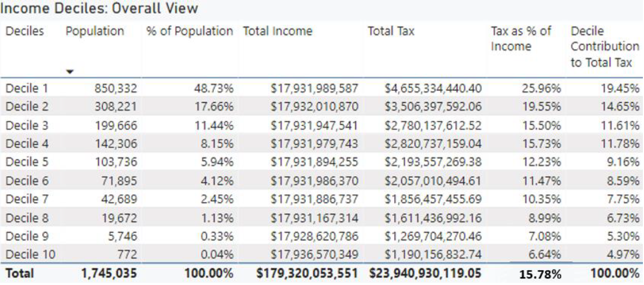Click the 15.78% total tax rate cell

(543, 275)
